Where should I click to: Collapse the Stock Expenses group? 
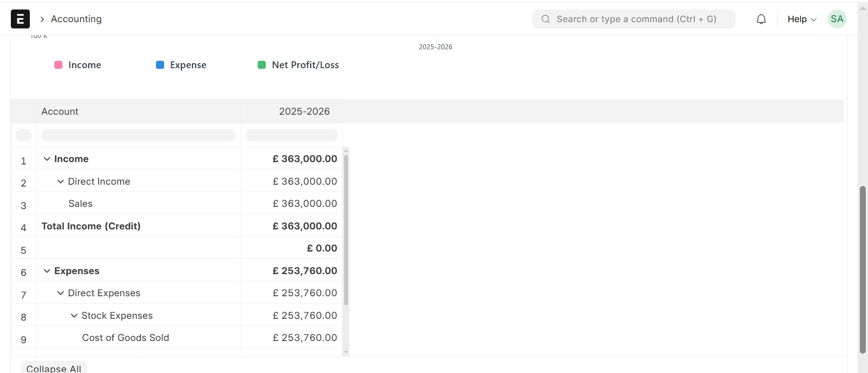click(74, 316)
